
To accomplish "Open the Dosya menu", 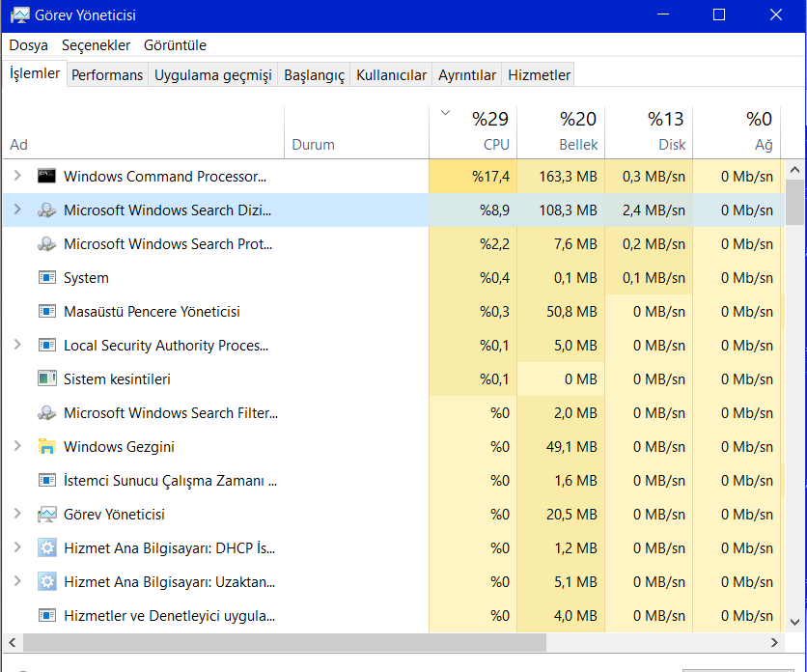I will [x=28, y=45].
